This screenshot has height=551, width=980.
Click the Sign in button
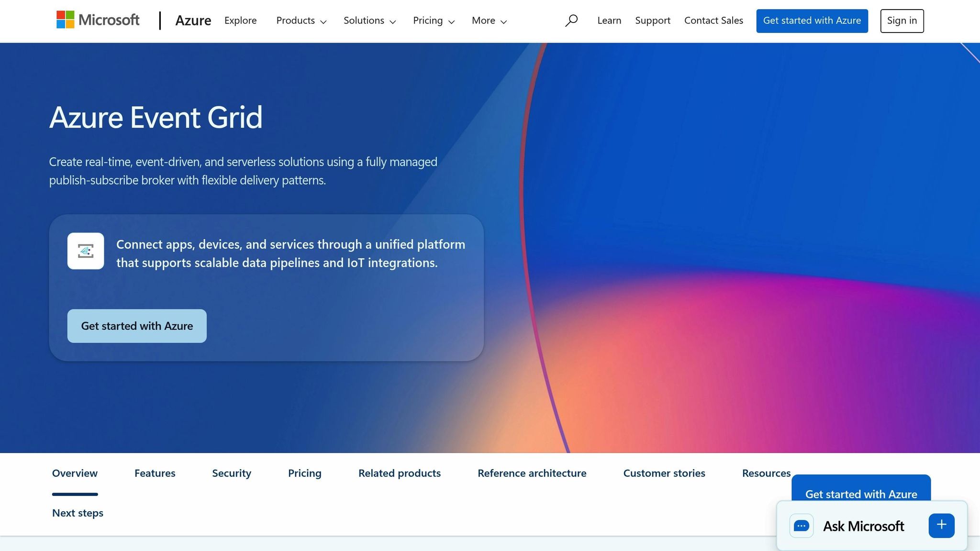coord(902,20)
